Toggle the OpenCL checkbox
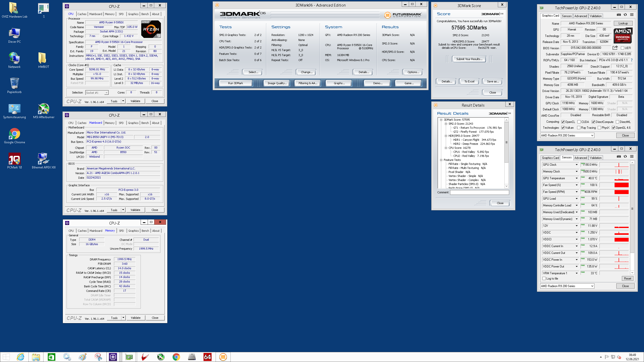This screenshot has width=644, height=362. (x=563, y=122)
